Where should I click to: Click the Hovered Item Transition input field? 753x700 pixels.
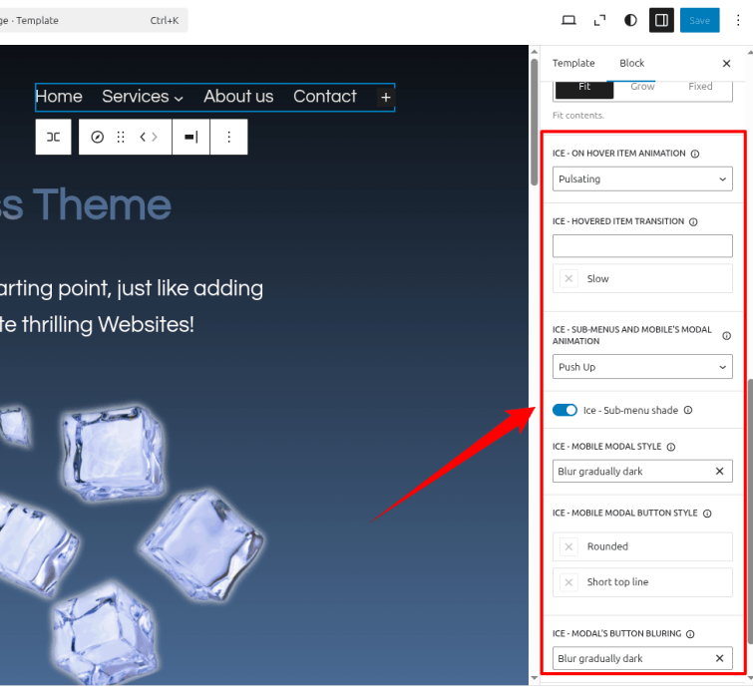tap(642, 246)
